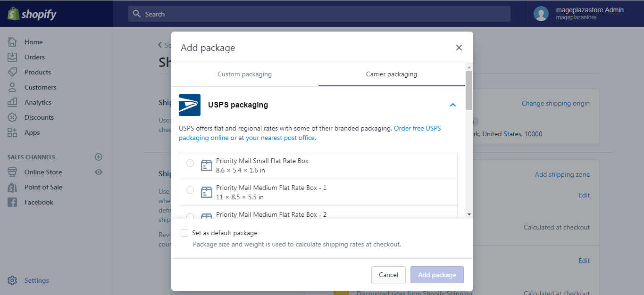Image resolution: width=644 pixels, height=295 pixels.
Task: Click the Cancel button
Action: pyautogui.click(x=388, y=275)
